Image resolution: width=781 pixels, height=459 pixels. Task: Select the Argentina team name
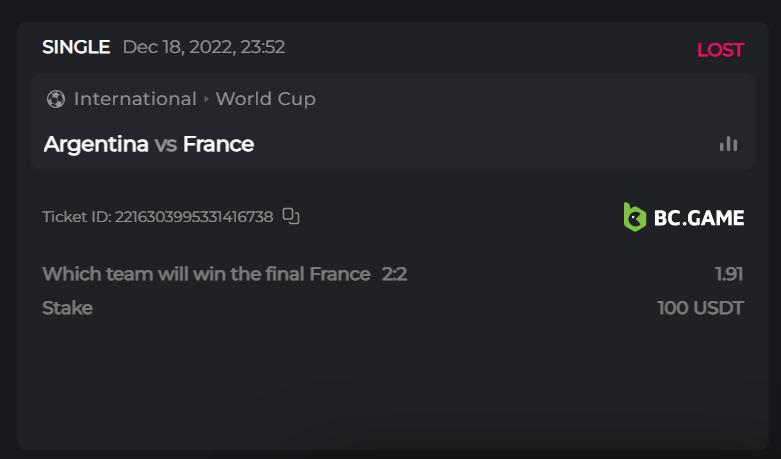[x=96, y=144]
